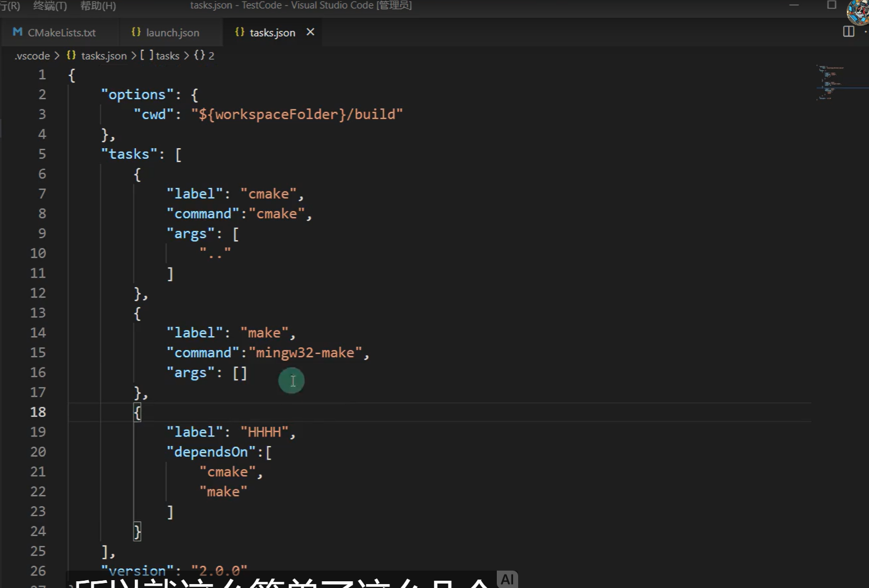Screen dimensions: 869x588
Task: Open the 帮助(H) menu
Action: [98, 6]
